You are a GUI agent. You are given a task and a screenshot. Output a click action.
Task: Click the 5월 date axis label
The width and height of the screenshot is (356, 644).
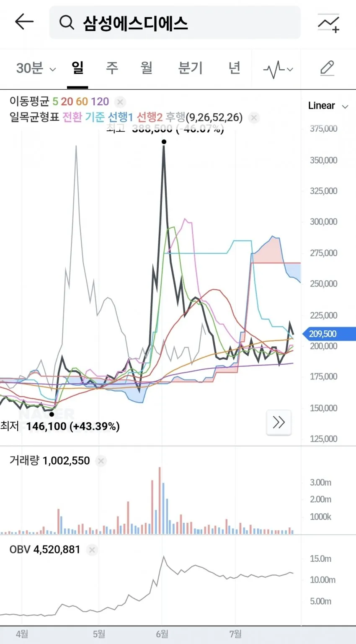click(x=99, y=634)
